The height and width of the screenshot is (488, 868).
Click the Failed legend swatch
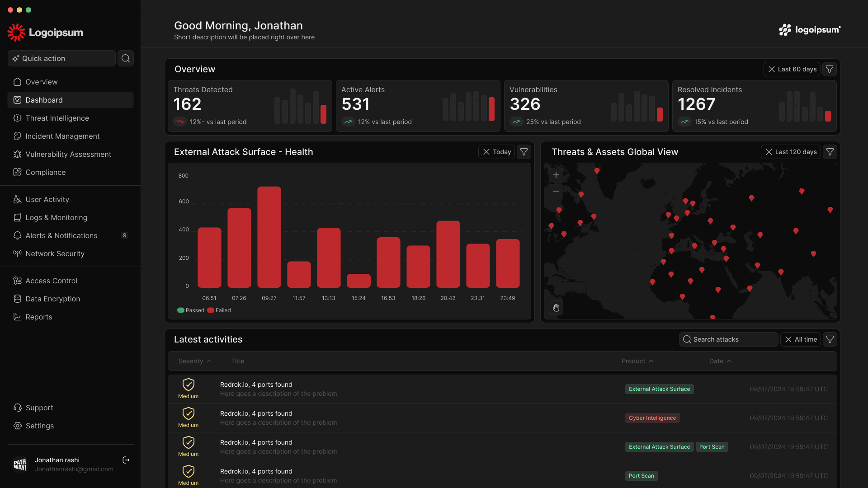click(x=211, y=310)
